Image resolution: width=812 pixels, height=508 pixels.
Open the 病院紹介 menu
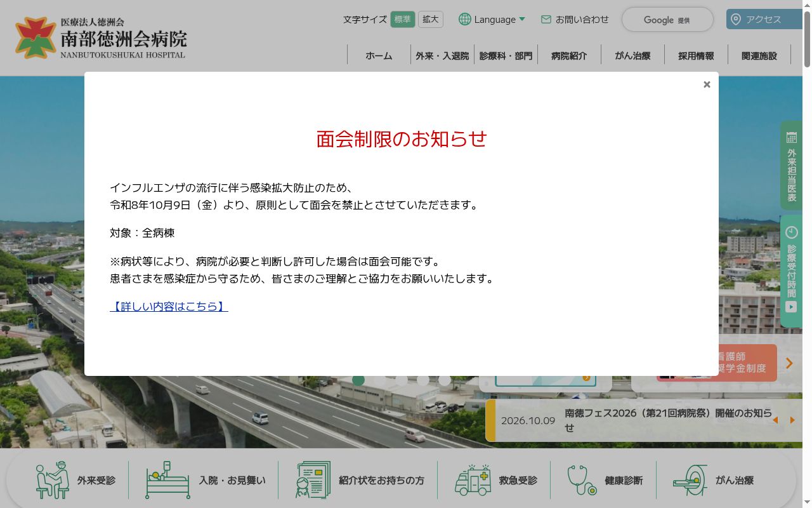click(x=569, y=56)
